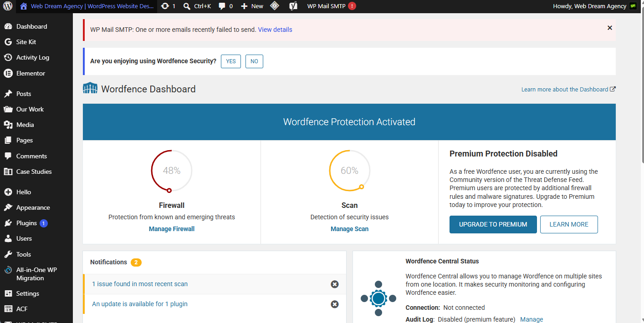This screenshot has width=644, height=323.
Task: Click Manage link next to Audit Log
Action: click(532, 319)
